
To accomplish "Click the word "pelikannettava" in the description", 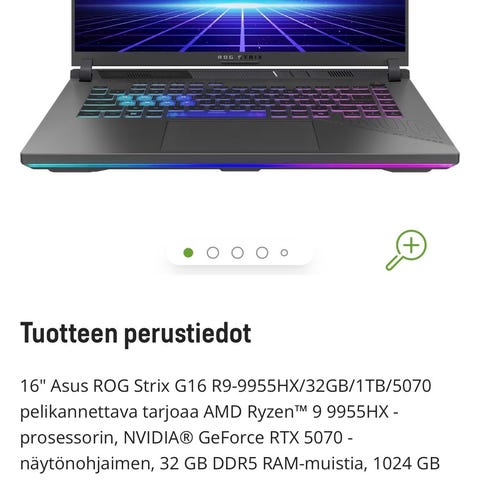I will point(79,412).
